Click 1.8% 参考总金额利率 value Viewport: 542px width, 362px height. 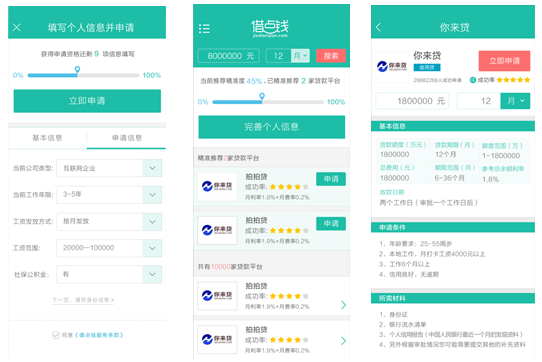[490, 179]
